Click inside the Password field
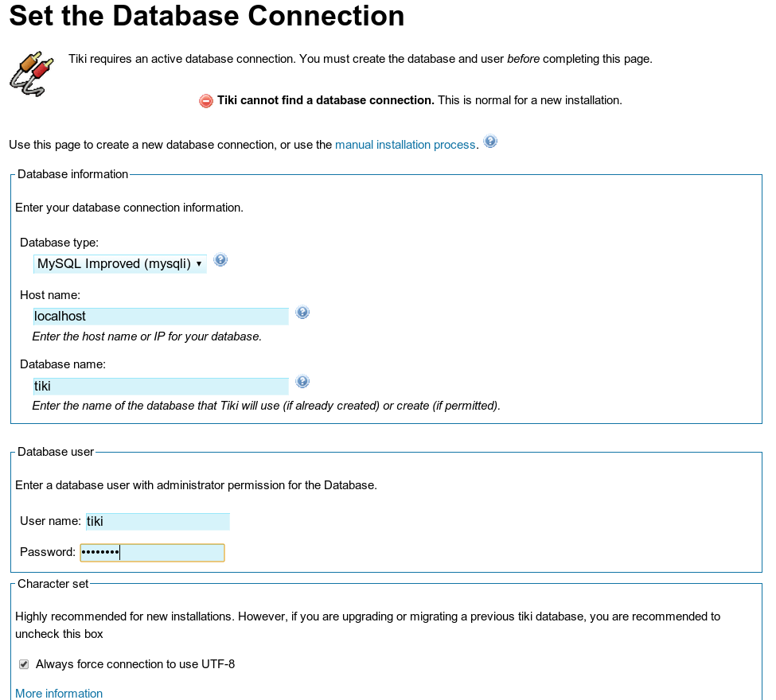 tap(152, 553)
